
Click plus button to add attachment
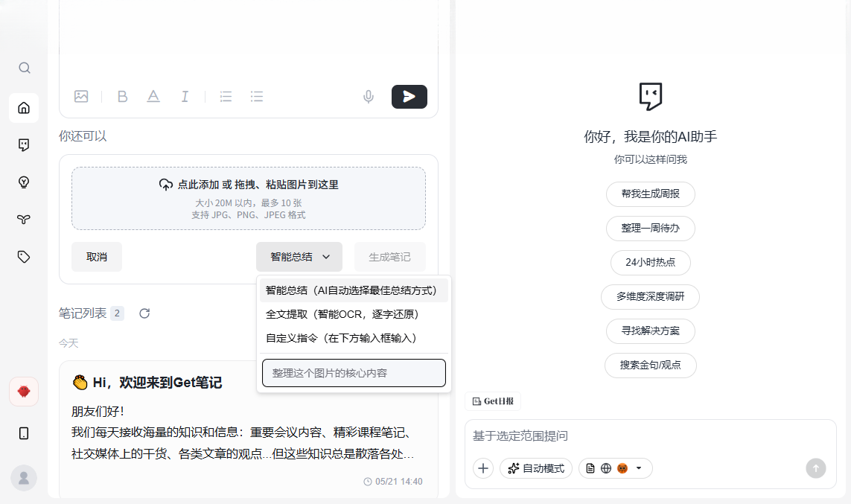click(x=483, y=468)
